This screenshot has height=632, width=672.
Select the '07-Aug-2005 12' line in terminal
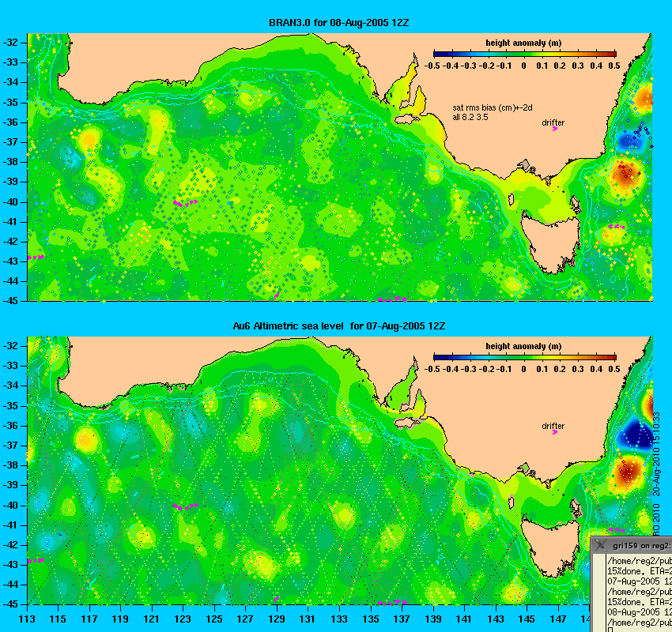point(640,581)
